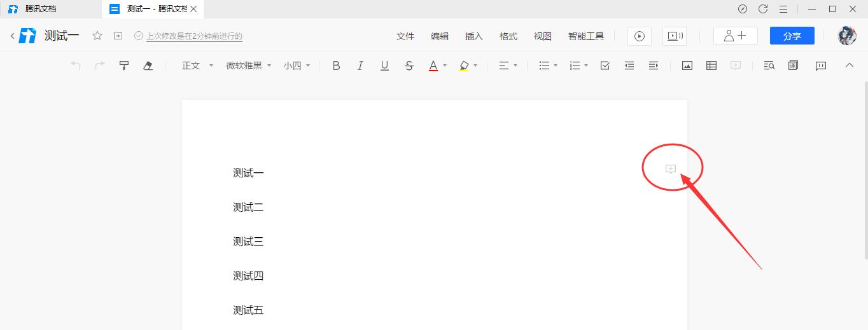The image size is (868, 330).
Task: Expand the alignment options arrow
Action: point(515,65)
